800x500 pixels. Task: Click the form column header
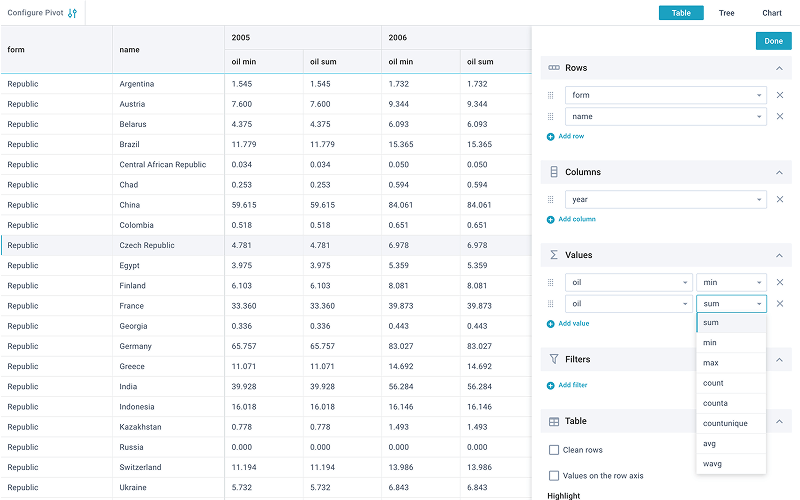coord(56,49)
